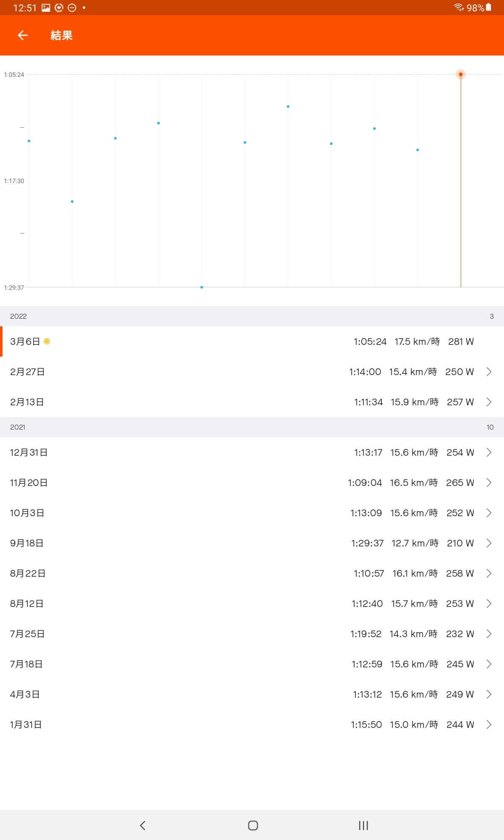
Task: Select the lowest chart point at 1:29:37
Action: point(202,287)
